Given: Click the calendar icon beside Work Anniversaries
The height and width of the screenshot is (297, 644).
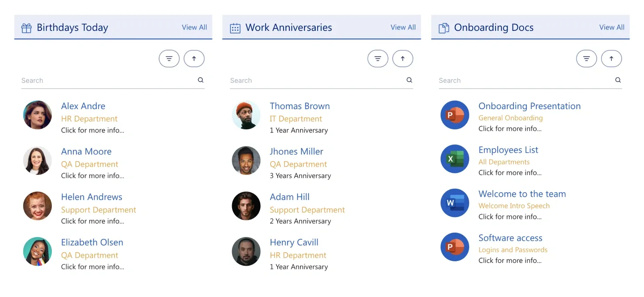Looking at the screenshot, I should (x=235, y=28).
